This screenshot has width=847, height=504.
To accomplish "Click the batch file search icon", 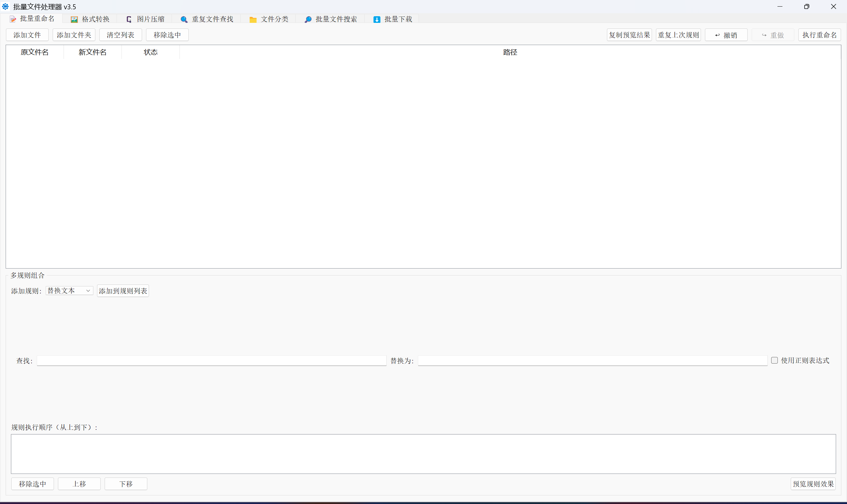I will (x=308, y=19).
